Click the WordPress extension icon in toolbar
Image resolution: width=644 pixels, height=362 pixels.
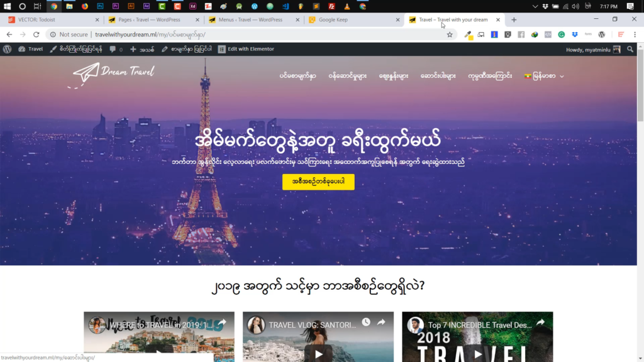(x=602, y=35)
